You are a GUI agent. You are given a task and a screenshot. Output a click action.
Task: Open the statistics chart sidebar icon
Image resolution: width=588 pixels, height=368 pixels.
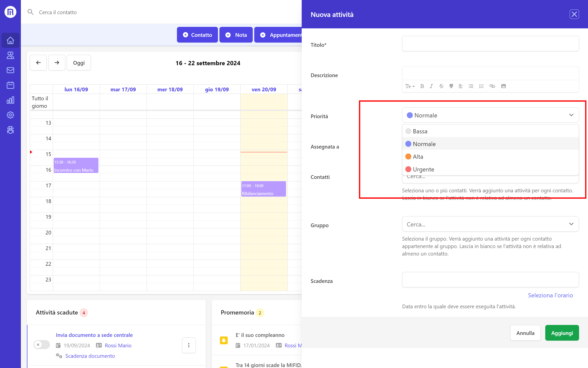10,100
